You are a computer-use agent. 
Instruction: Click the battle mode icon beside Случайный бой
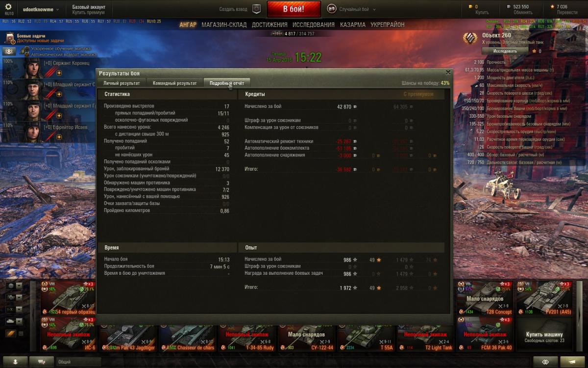coord(331,9)
